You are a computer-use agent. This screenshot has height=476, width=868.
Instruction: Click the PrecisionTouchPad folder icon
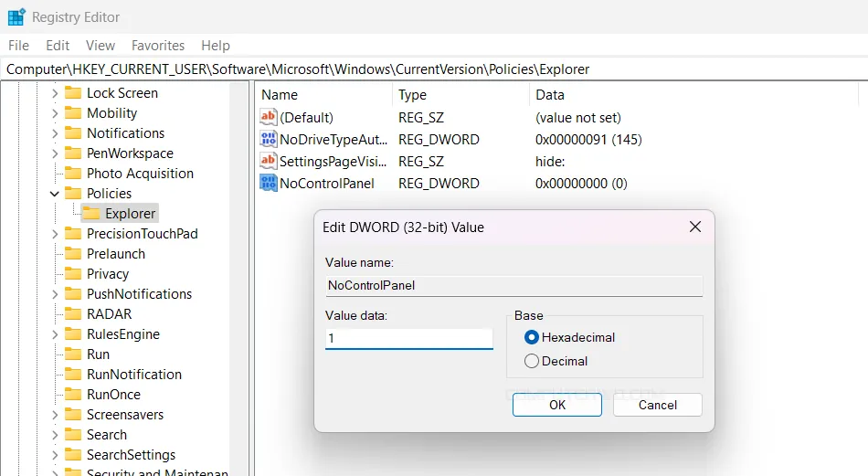point(73,234)
